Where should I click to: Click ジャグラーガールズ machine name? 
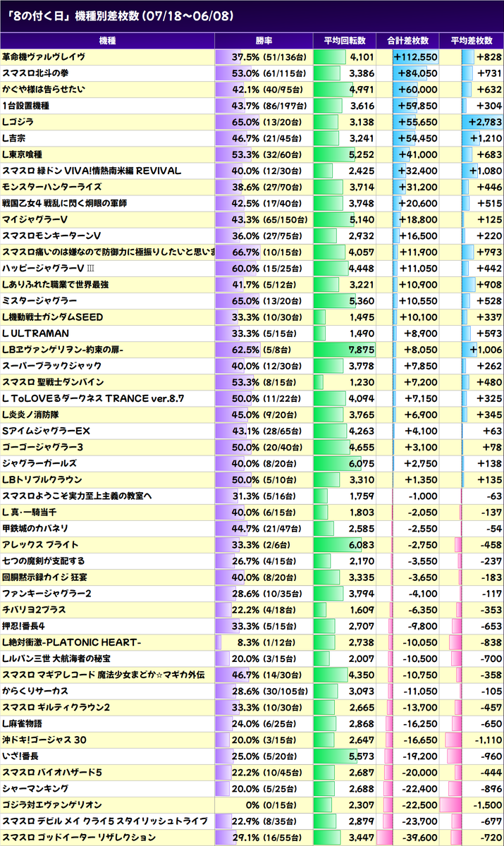tap(39, 462)
